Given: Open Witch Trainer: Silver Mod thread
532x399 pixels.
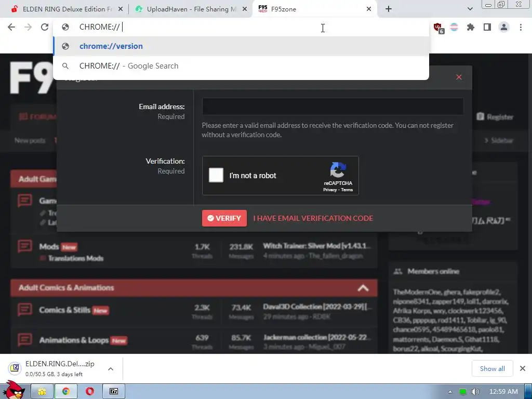Looking at the screenshot, I should click(x=317, y=246).
